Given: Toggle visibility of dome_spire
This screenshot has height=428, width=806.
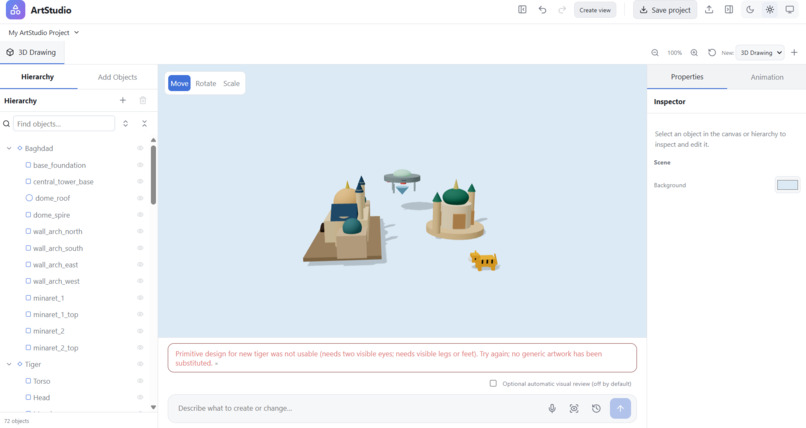Looking at the screenshot, I should (140, 215).
